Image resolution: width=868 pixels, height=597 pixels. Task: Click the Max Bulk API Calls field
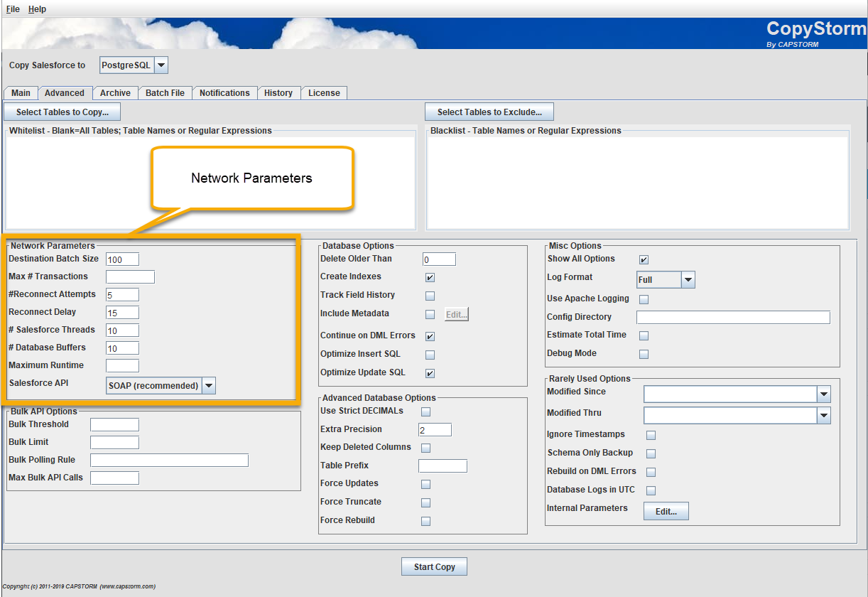pyautogui.click(x=114, y=478)
